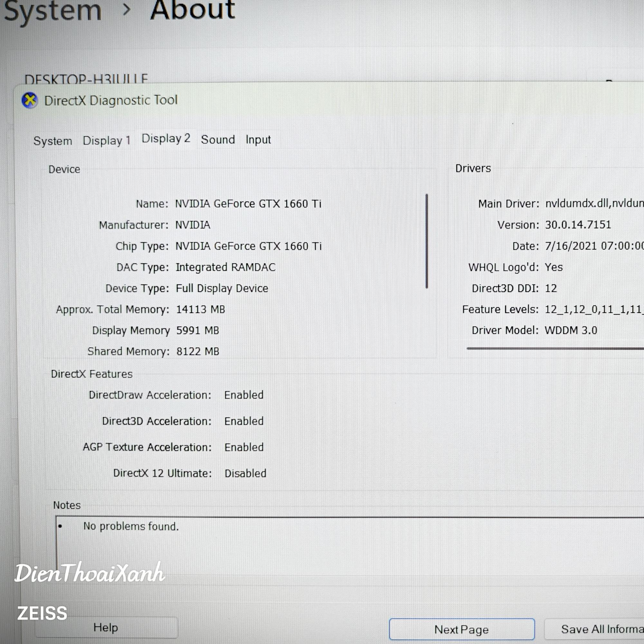
Task: Click DirectX 12 Ultimate status 'Disabled'
Action: (x=246, y=473)
